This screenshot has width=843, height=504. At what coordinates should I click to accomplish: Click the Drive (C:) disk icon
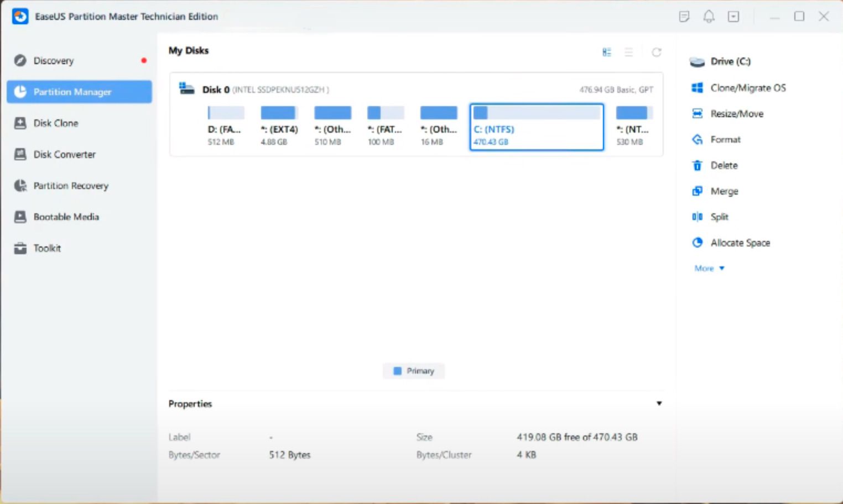click(x=697, y=61)
